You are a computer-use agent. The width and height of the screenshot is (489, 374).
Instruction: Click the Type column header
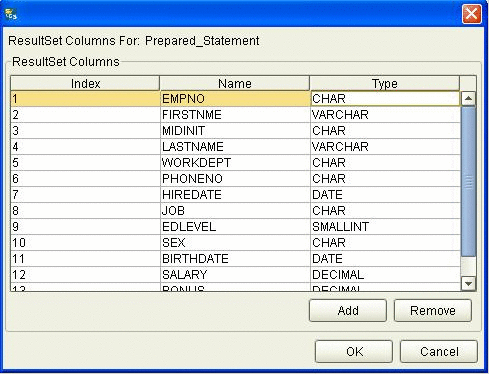click(x=385, y=83)
